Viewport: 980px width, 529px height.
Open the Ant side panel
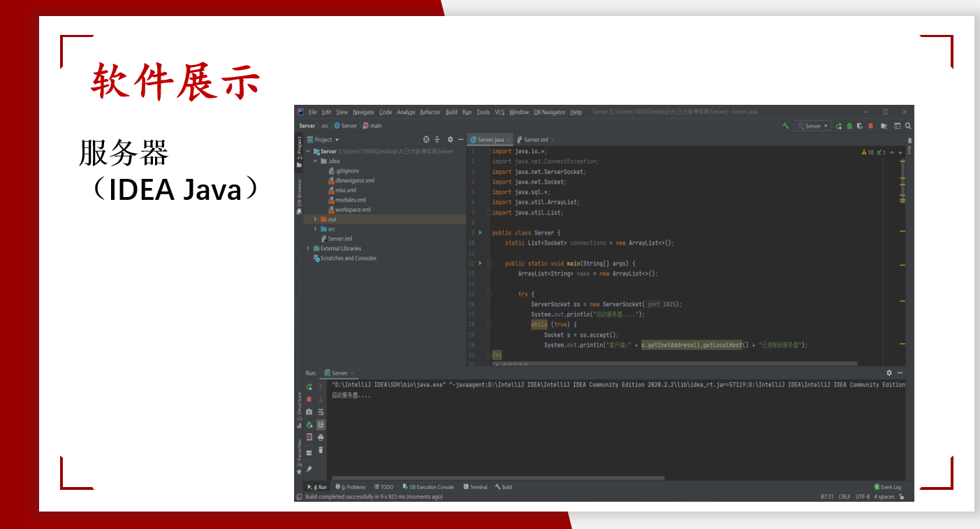pyautogui.click(x=909, y=145)
